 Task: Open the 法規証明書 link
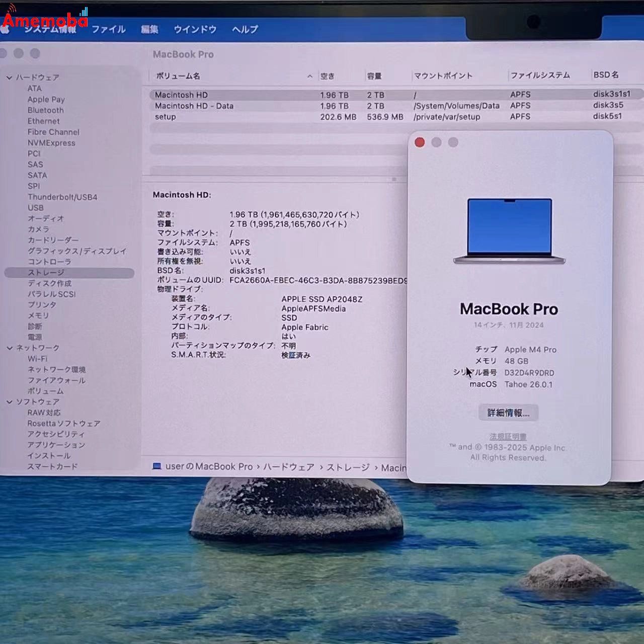point(508,437)
